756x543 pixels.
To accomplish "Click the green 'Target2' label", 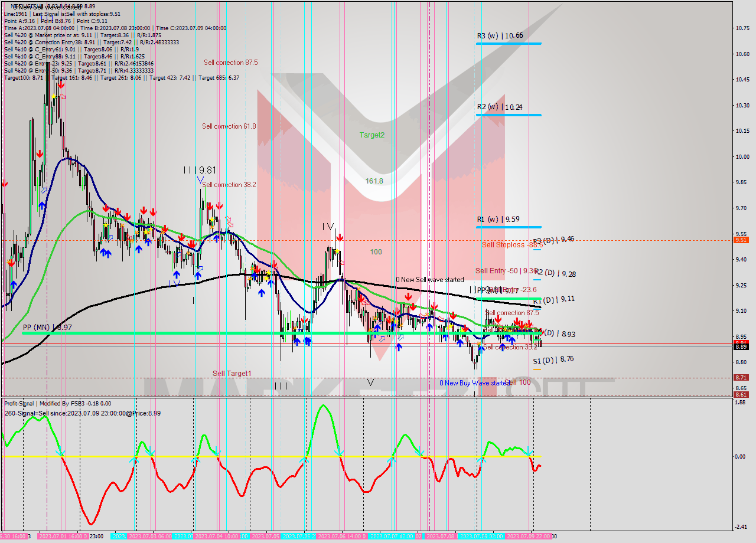I will 372,135.
